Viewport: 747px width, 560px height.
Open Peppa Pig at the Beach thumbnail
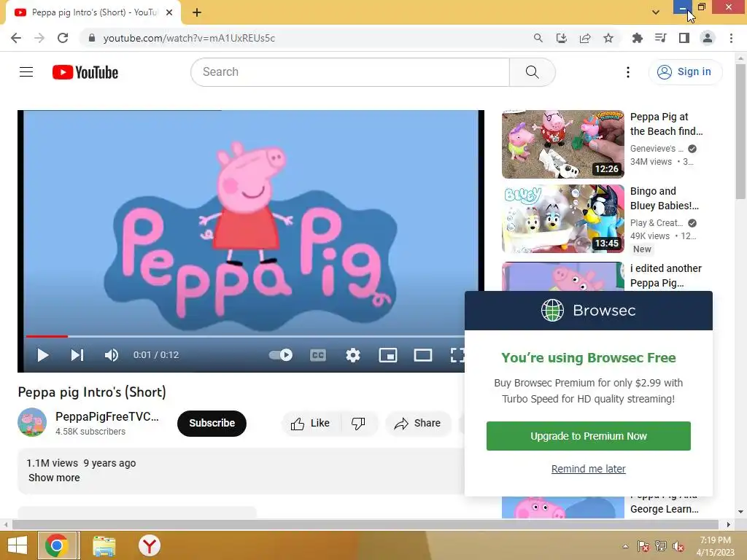click(563, 144)
